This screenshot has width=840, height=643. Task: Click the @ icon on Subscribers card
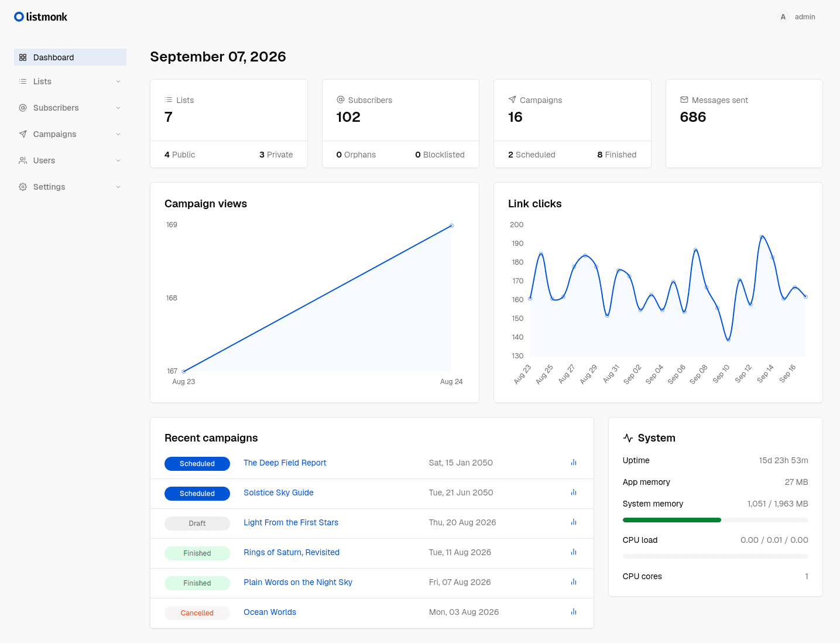[341, 100]
